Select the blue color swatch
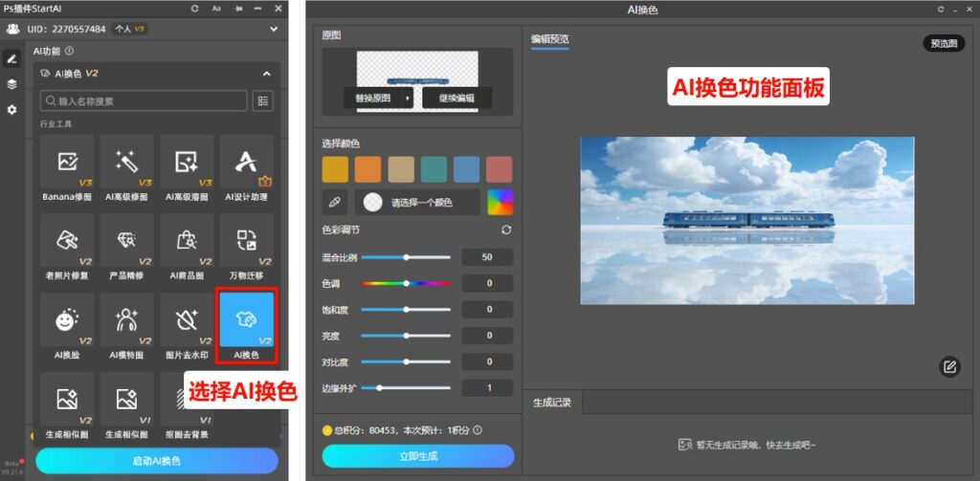The width and height of the screenshot is (980, 481). (x=467, y=169)
